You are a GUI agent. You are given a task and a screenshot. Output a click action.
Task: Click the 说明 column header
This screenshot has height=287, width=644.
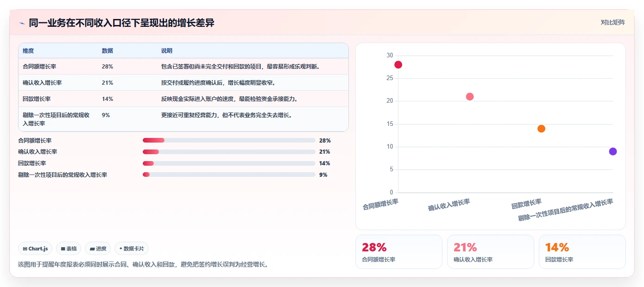coord(167,50)
